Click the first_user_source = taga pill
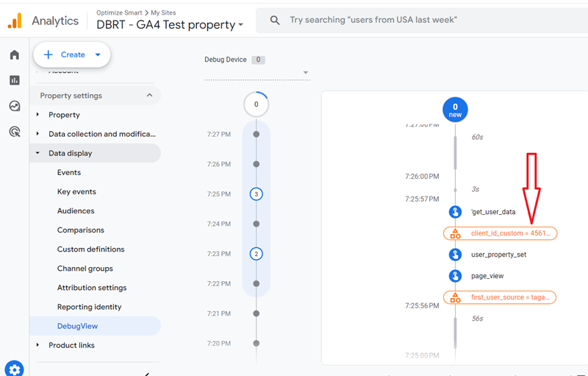Viewport: 588px width, 376px height. pyautogui.click(x=500, y=297)
